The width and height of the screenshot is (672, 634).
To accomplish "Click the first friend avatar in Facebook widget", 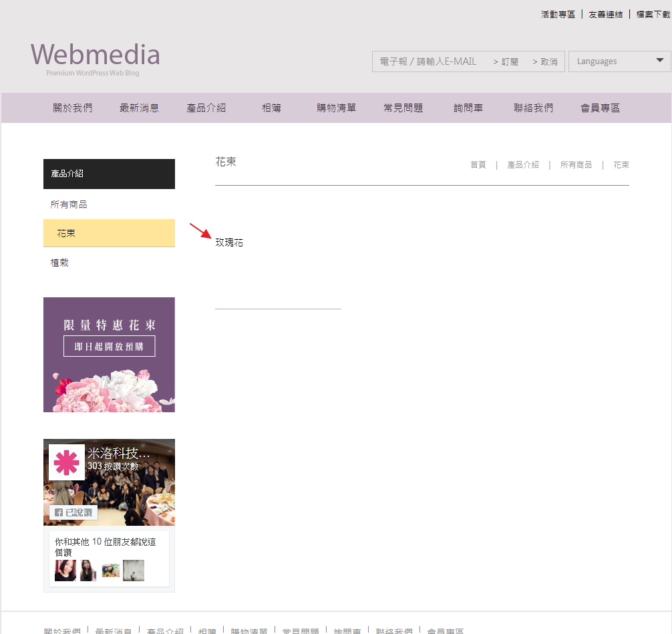I will point(65,571).
